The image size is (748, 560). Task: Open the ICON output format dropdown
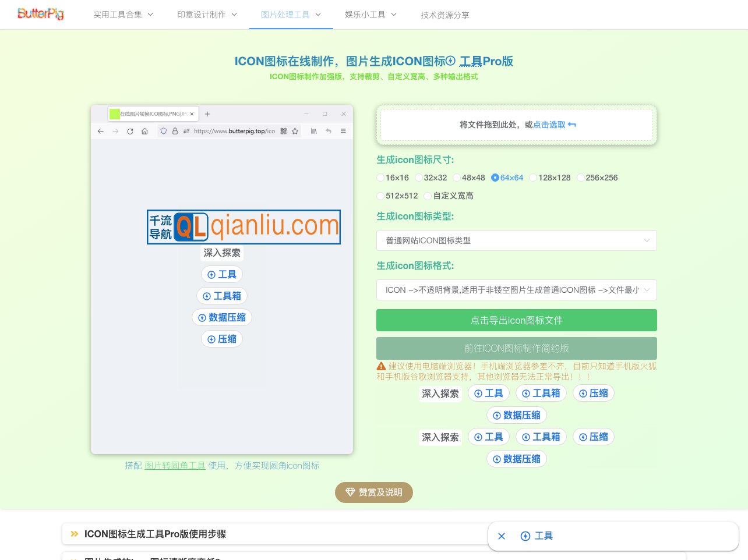point(517,290)
